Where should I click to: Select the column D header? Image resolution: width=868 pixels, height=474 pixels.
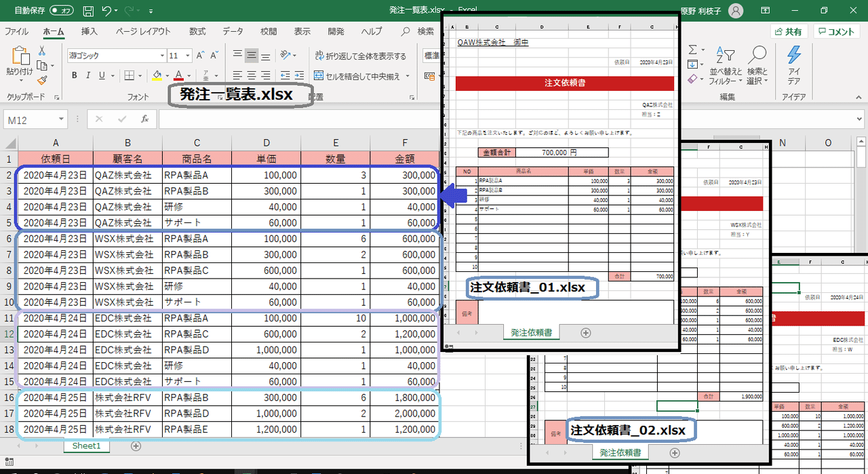click(x=267, y=143)
